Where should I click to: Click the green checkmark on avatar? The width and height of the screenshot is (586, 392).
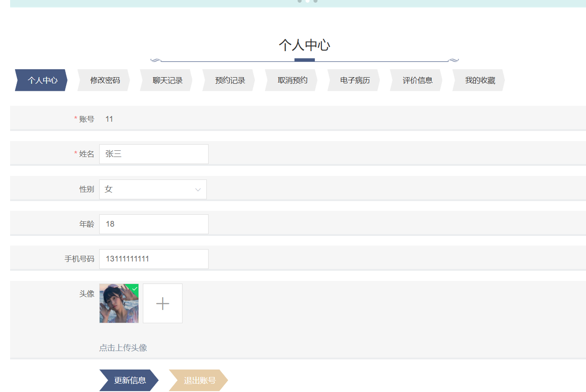point(135,288)
